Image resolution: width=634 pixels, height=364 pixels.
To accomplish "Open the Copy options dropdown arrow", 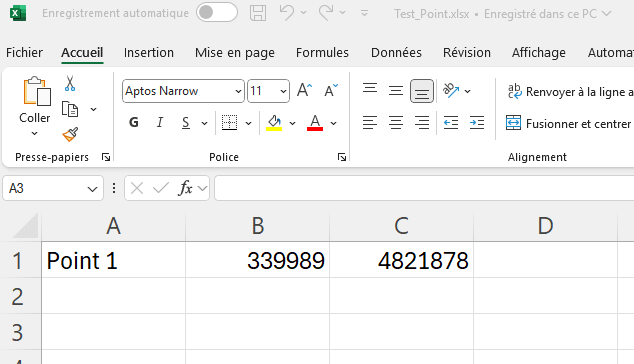I will click(x=93, y=109).
